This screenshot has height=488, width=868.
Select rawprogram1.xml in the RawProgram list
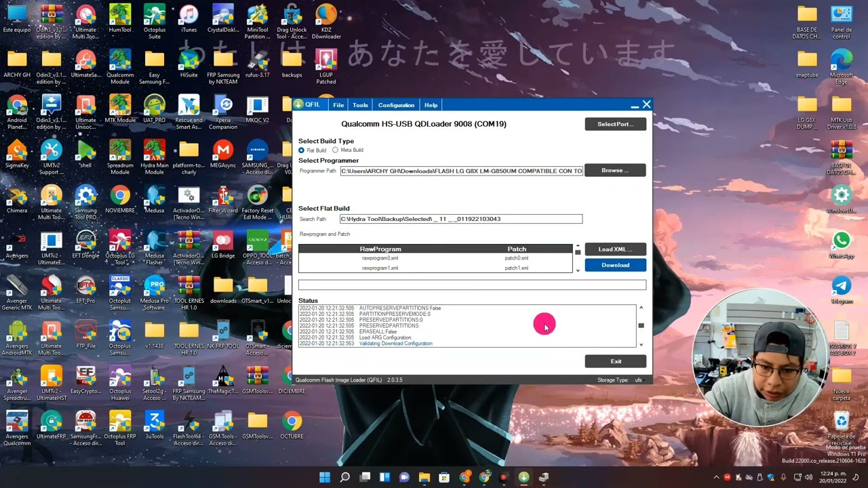[x=380, y=268]
